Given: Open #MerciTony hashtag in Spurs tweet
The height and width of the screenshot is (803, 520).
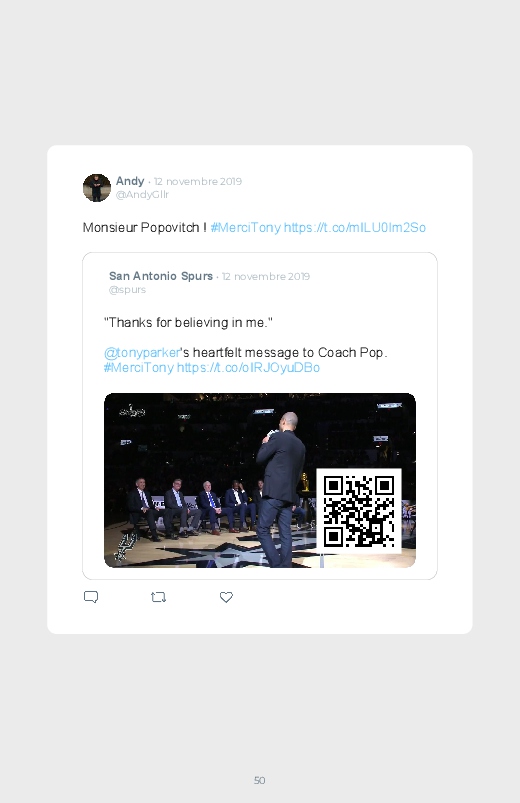Looking at the screenshot, I should 139,368.
